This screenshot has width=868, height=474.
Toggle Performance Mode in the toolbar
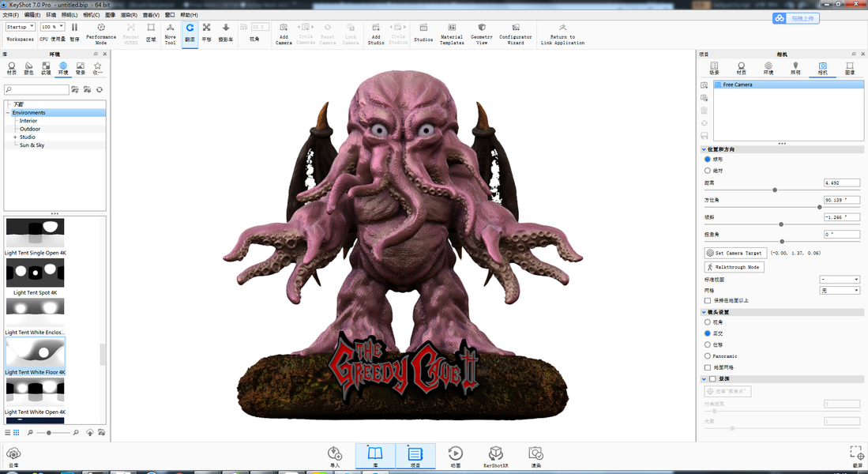101,28
